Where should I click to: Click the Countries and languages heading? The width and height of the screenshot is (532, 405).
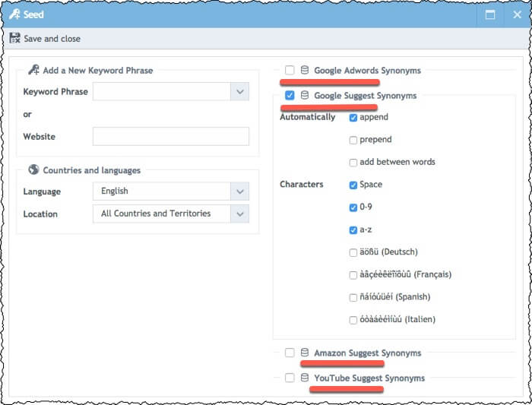pos(92,170)
